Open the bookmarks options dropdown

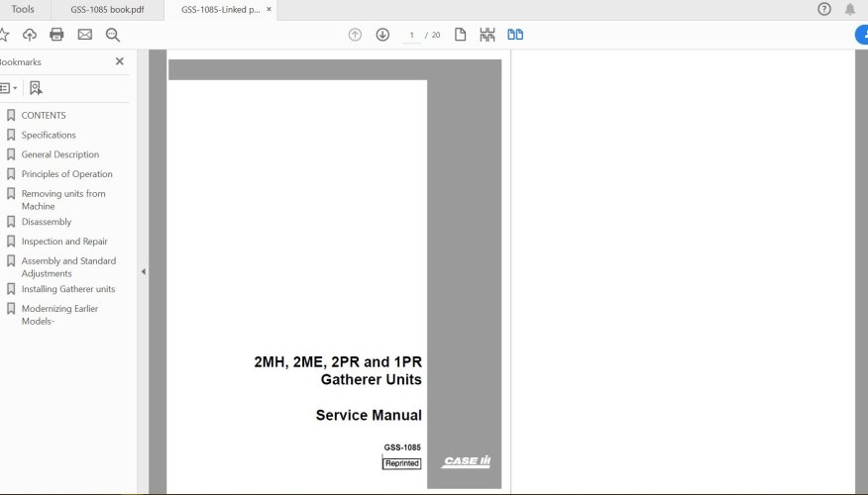coord(8,88)
